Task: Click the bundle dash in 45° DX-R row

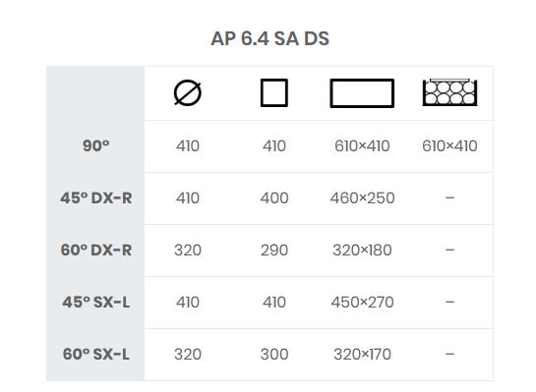Action: [449, 197]
